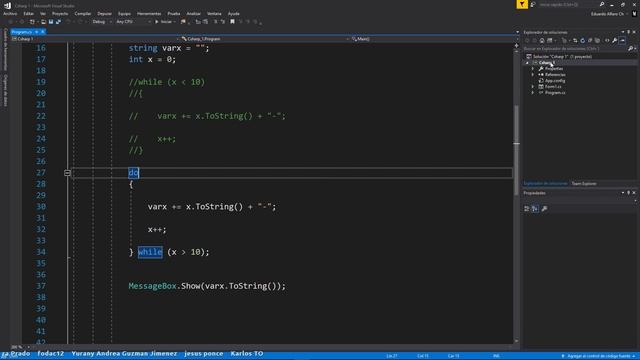Pin the Solution Explorer panel
This screenshot has height=360, width=640.
coord(629,32)
